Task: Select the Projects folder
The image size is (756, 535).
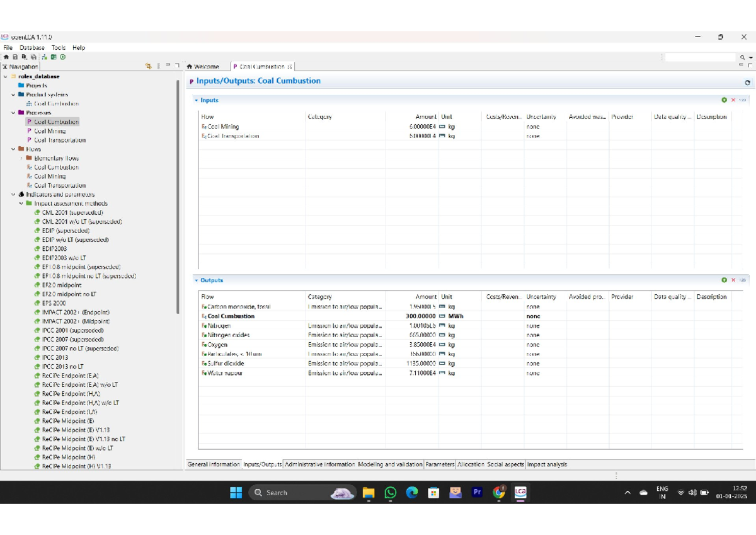Action: pyautogui.click(x=37, y=85)
